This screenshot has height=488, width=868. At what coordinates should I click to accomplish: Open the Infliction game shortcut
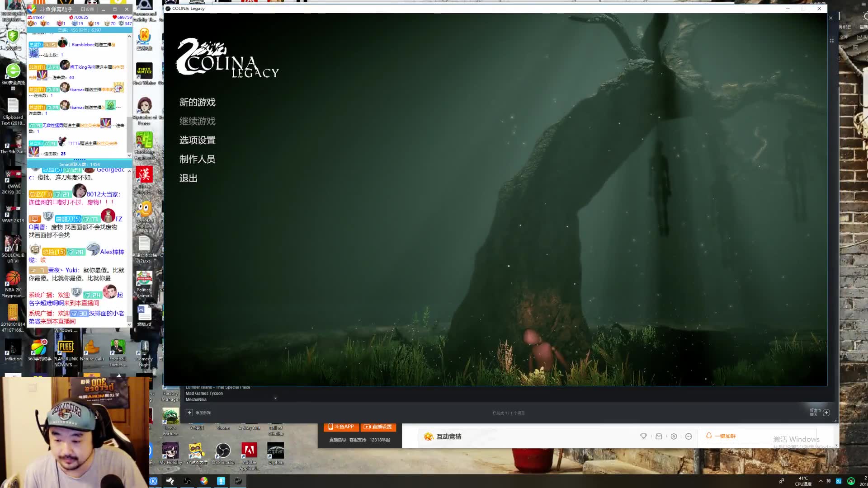click(13, 350)
